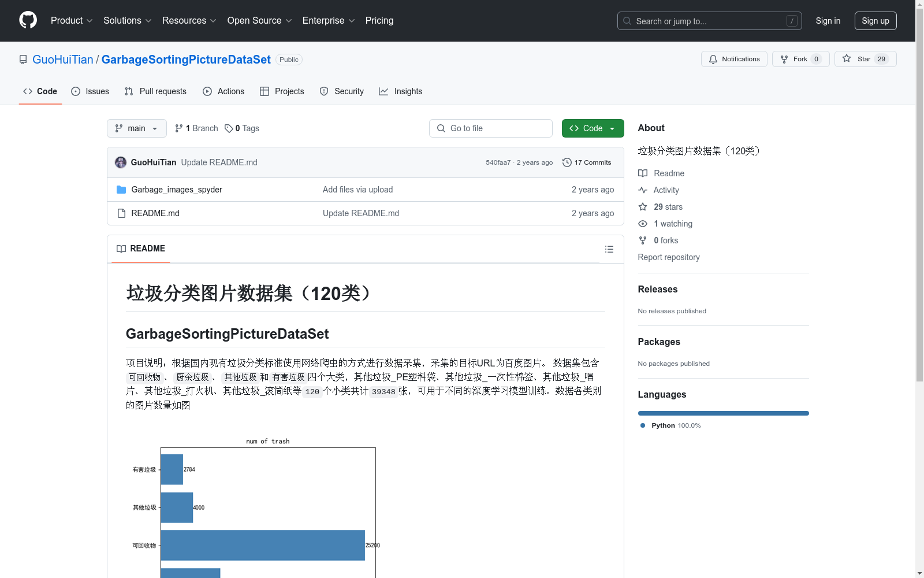This screenshot has width=924, height=578.
Task: Click the Sign up button
Action: click(x=875, y=20)
